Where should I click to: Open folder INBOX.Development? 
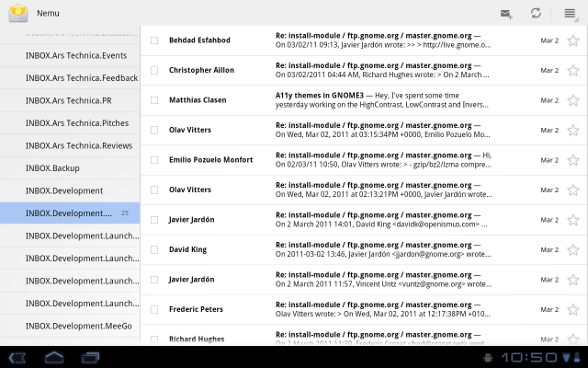coord(70,190)
